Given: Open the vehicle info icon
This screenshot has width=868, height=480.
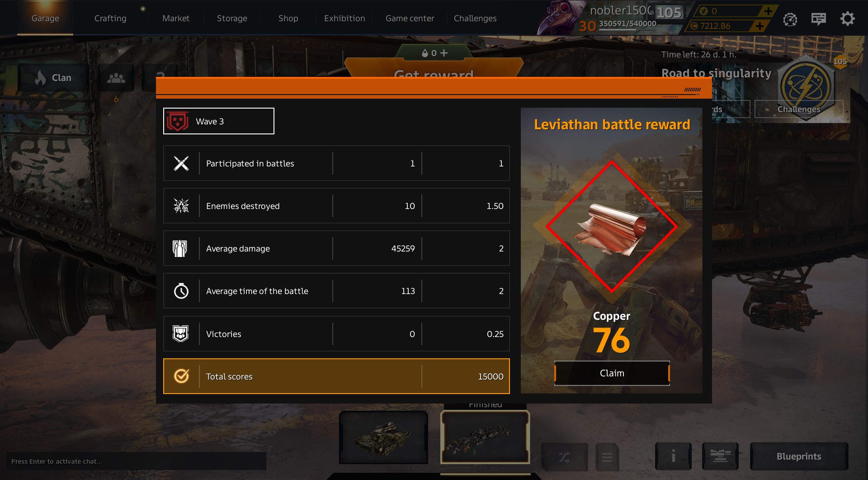Looking at the screenshot, I should point(673,456).
